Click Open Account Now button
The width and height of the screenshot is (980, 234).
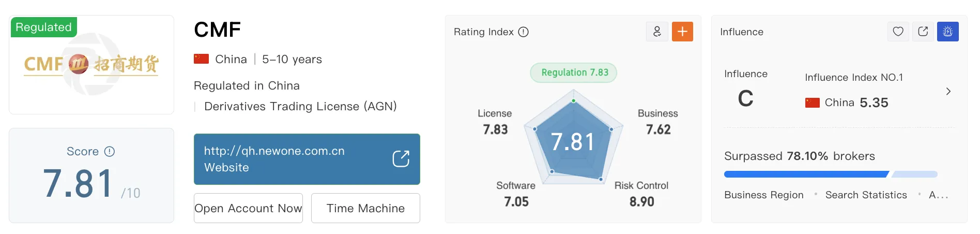click(x=248, y=208)
